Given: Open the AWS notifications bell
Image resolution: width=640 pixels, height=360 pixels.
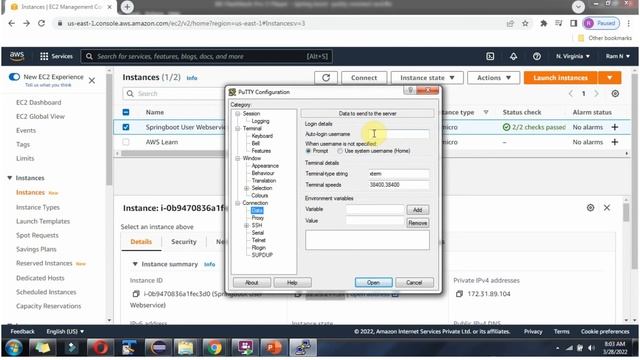Looking at the screenshot, I should 513,56.
